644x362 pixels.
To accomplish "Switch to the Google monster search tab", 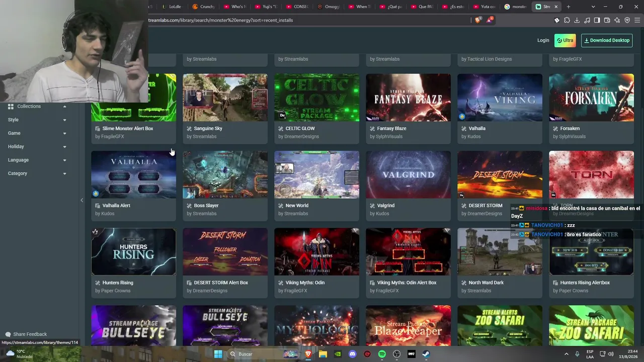I will click(x=516, y=7).
